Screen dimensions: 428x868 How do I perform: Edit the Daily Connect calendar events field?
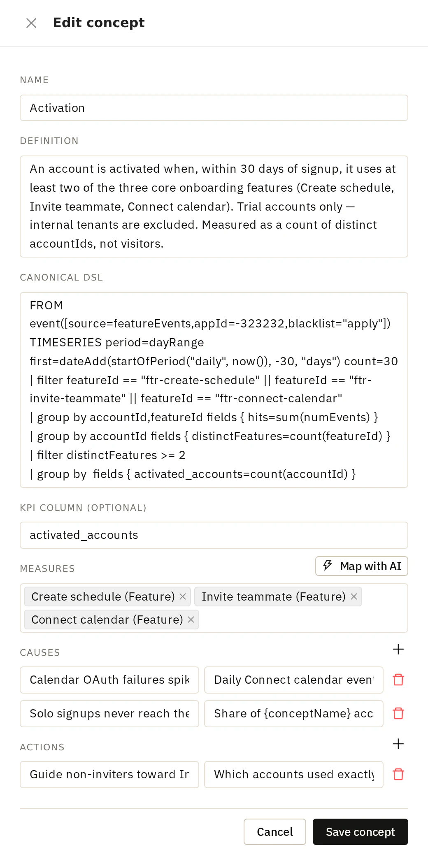[x=294, y=680]
